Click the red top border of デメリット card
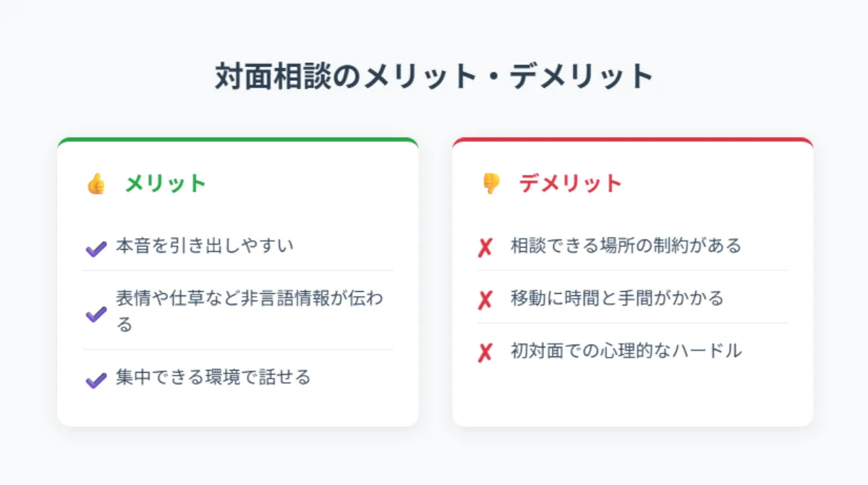Viewport: 868px width, 485px height. tap(633, 139)
